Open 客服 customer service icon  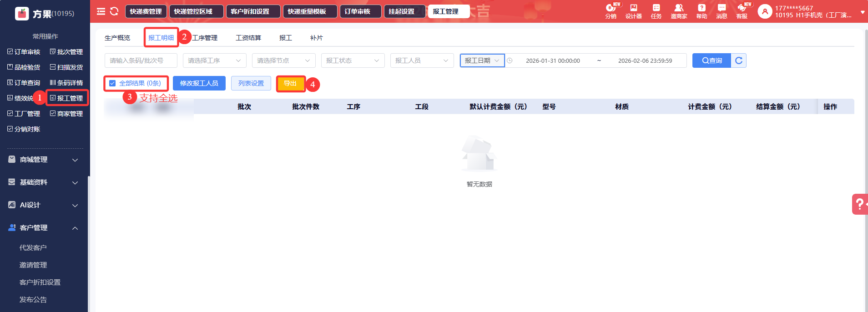742,11
